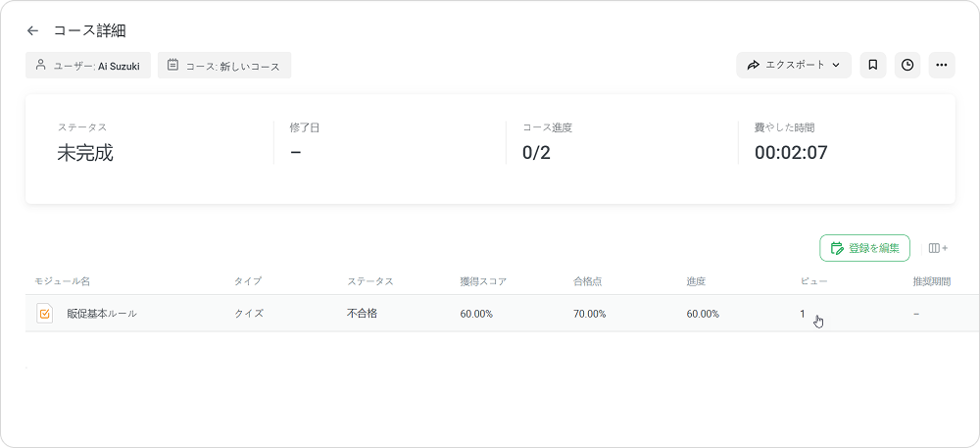Click the user icon in user filter
This screenshot has width=980, height=448.
[40, 66]
